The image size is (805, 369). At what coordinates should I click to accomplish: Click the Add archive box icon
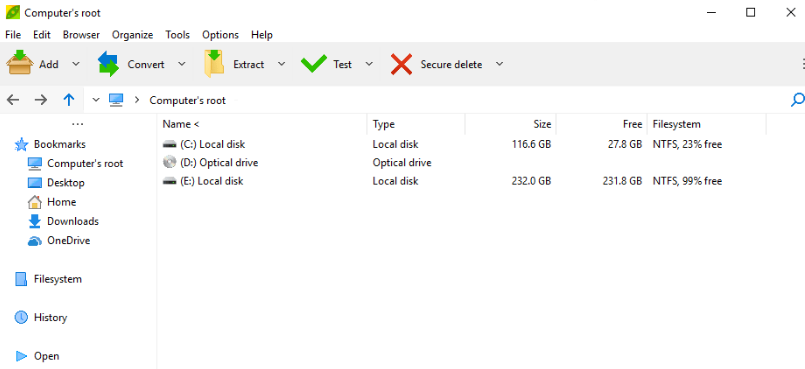click(20, 64)
